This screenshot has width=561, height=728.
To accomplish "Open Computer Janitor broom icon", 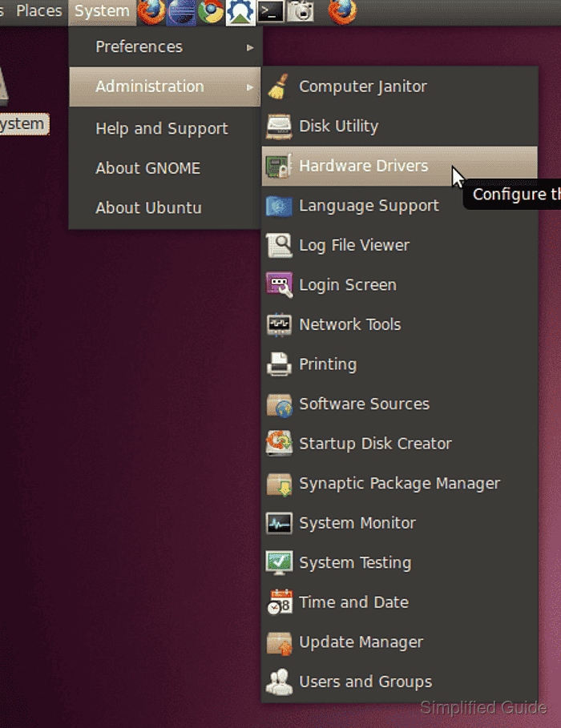I will [x=278, y=86].
